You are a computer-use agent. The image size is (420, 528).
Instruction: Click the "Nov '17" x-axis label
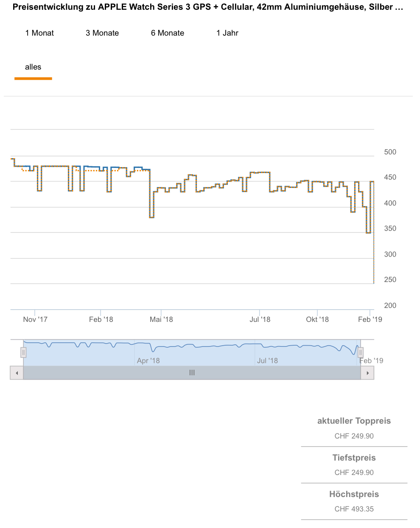click(x=35, y=319)
